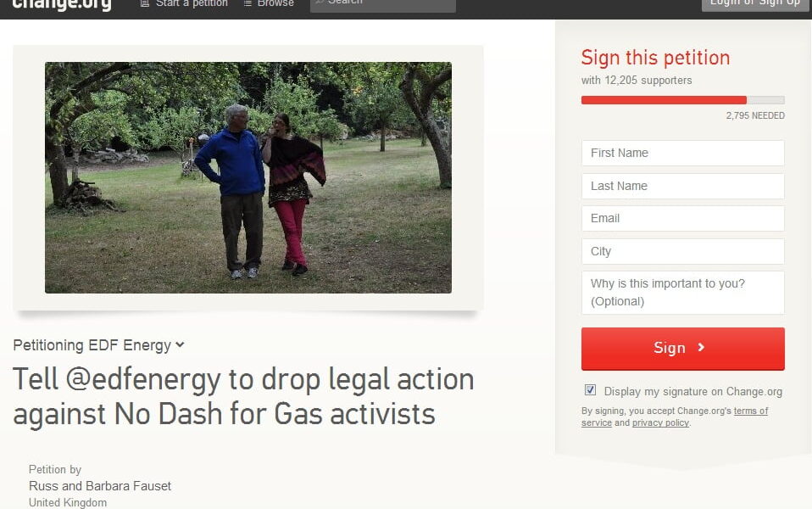The width and height of the screenshot is (812, 509).
Task: Focus the Last Name field
Action: (x=682, y=186)
